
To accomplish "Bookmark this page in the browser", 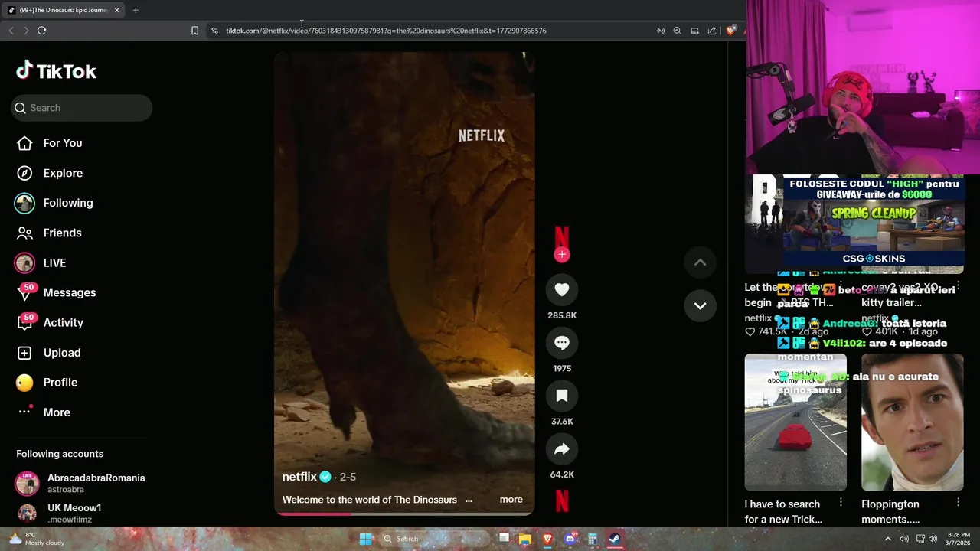I will pyautogui.click(x=194, y=31).
